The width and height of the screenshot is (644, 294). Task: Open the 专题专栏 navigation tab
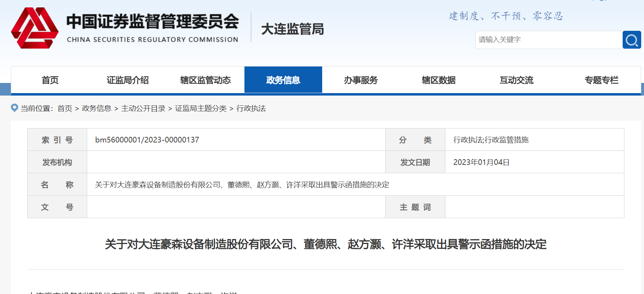601,80
